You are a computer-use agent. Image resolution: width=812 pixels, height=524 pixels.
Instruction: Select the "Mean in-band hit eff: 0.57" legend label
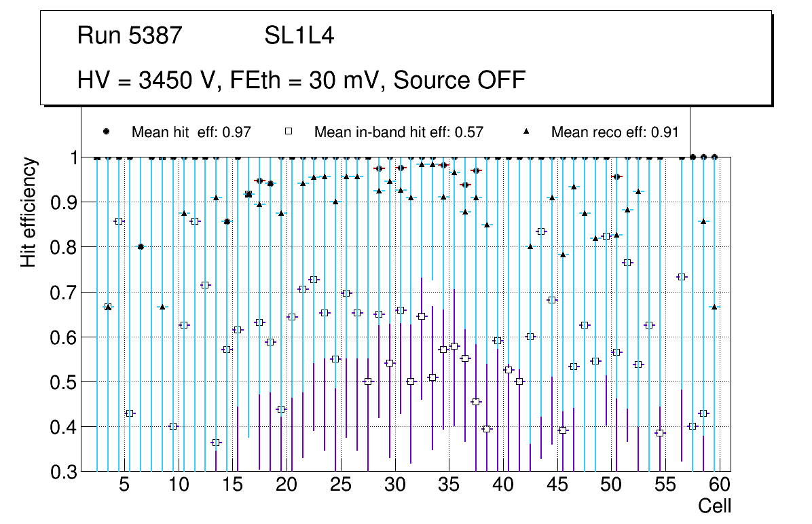pyautogui.click(x=399, y=132)
